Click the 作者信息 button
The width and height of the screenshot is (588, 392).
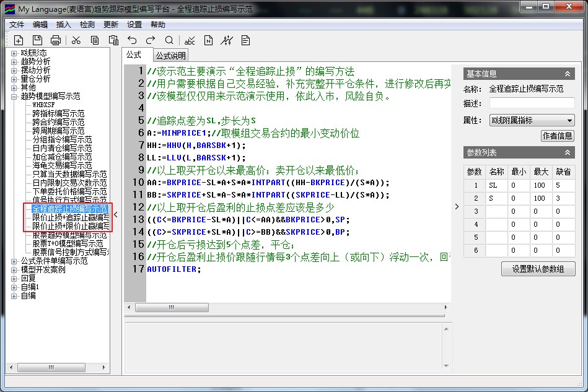pyautogui.click(x=557, y=136)
